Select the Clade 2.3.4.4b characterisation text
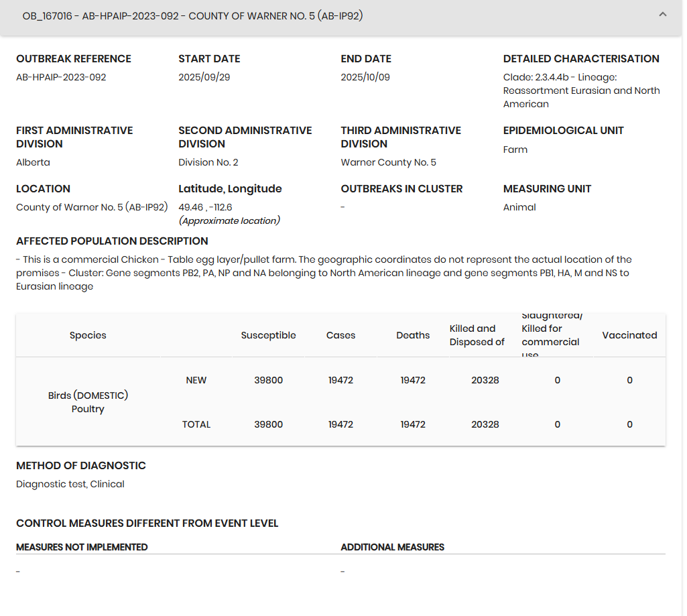The height and width of the screenshot is (616, 687). pos(581,90)
